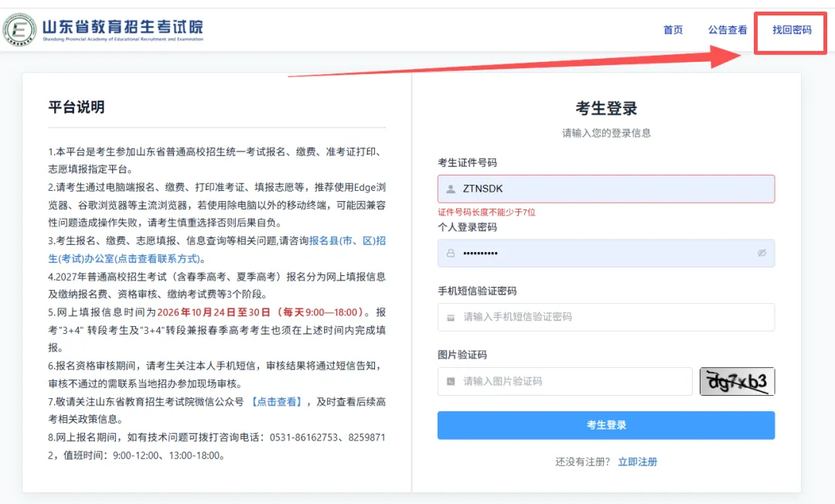Focus the 个人登录密码 password field
Screen dimensions: 835x504
coord(606,254)
